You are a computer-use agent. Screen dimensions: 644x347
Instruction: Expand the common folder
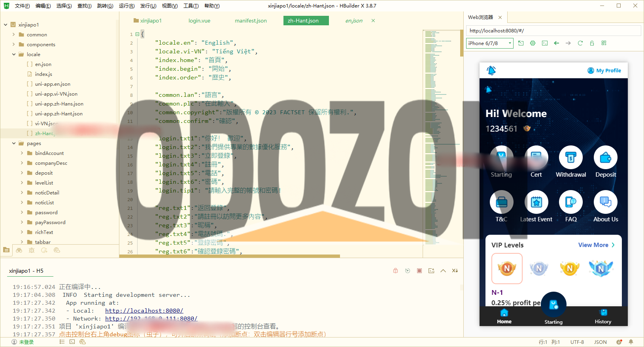pos(14,34)
